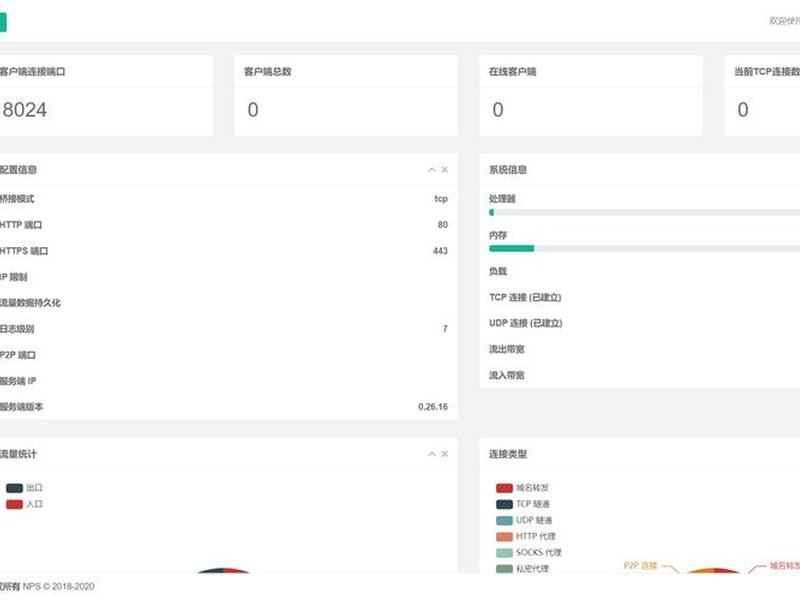Click the 连接类型 panel heading

pyautogui.click(x=508, y=454)
